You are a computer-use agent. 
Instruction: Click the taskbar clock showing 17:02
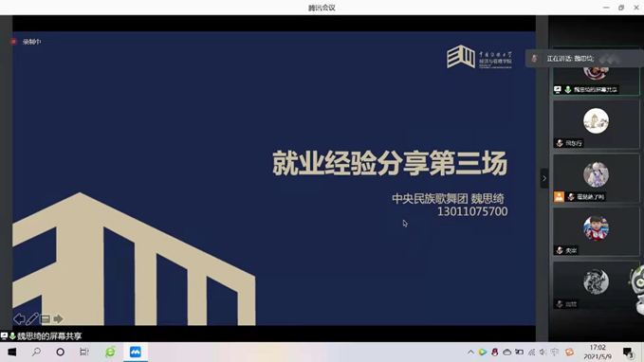coord(598,353)
